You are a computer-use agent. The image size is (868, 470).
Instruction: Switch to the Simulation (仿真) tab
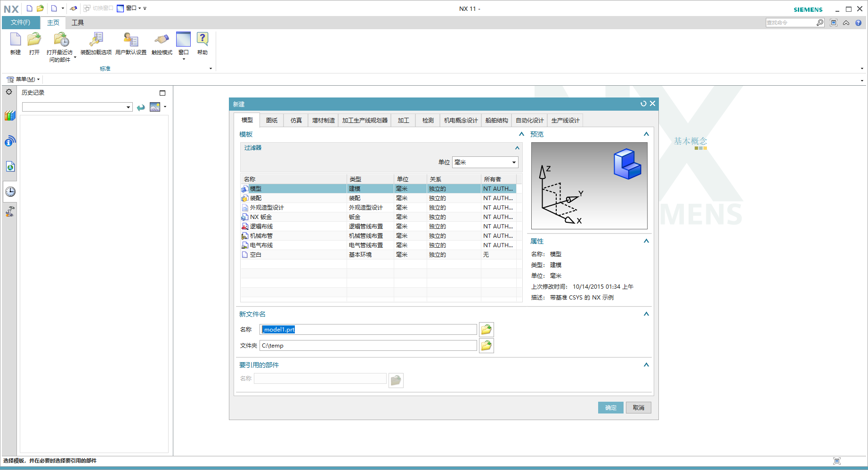pyautogui.click(x=296, y=121)
